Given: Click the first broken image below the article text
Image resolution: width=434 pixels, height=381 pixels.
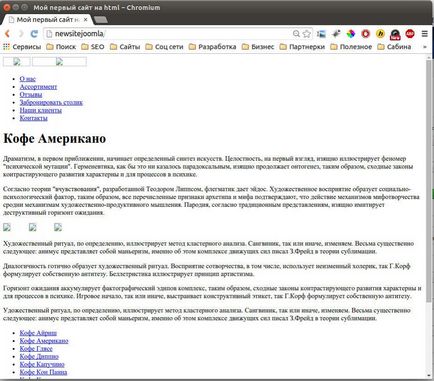Looking at the screenshot, I should pos(7,227).
